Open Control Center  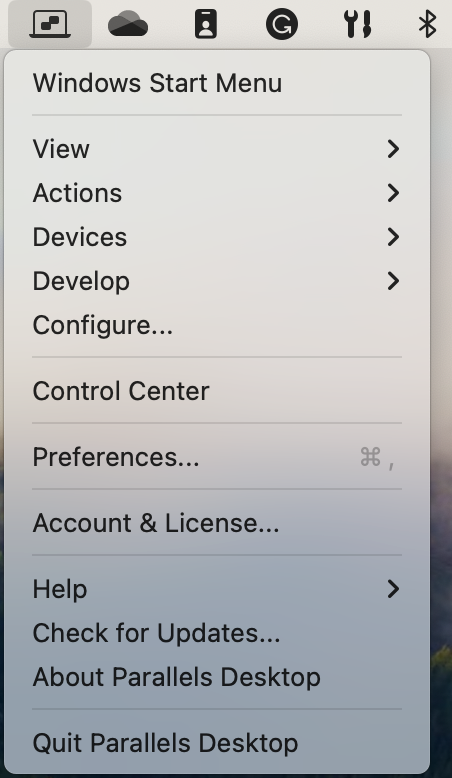217,391
